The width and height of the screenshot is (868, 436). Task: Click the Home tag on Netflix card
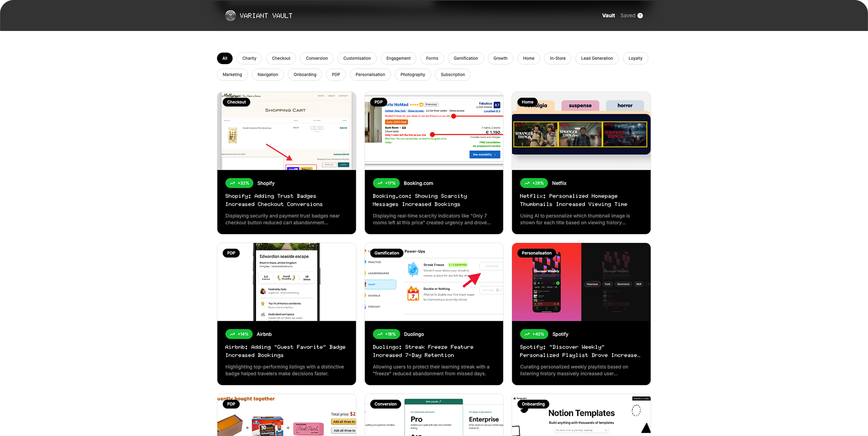528,102
